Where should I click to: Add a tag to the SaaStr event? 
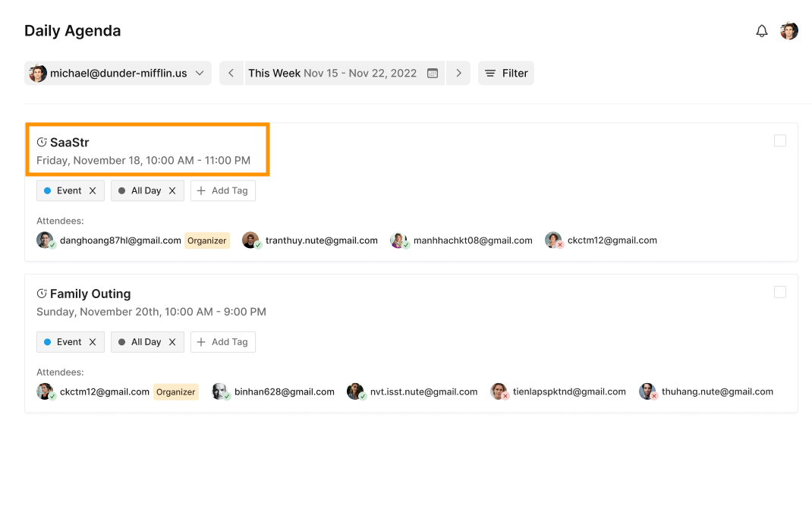click(222, 190)
